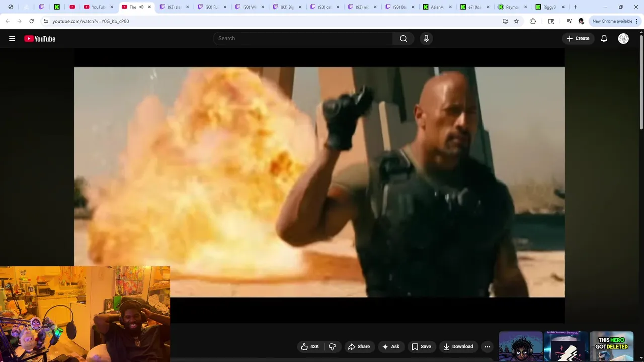This screenshot has width=644, height=362.
Task: Bookmark this tab with the star
Action: [x=516, y=21]
